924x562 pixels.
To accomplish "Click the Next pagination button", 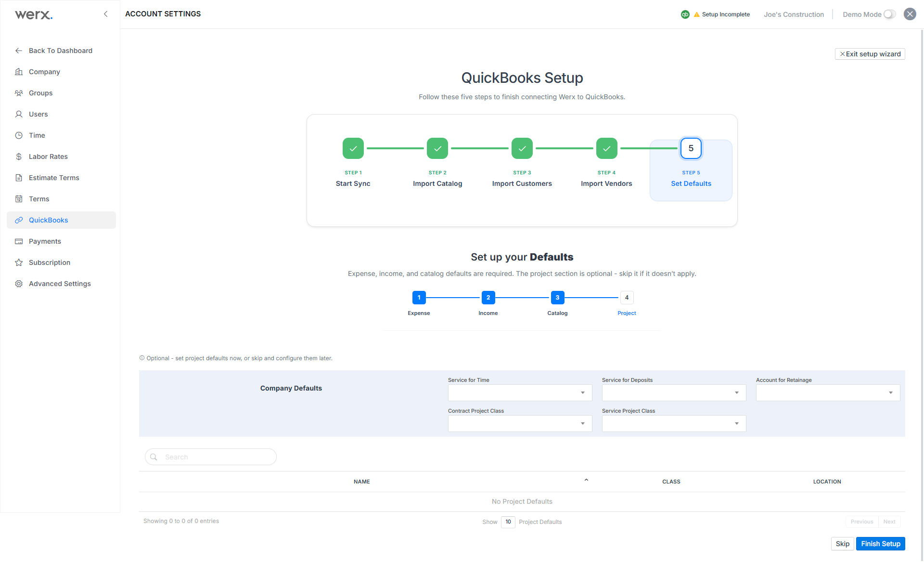I will tap(889, 522).
